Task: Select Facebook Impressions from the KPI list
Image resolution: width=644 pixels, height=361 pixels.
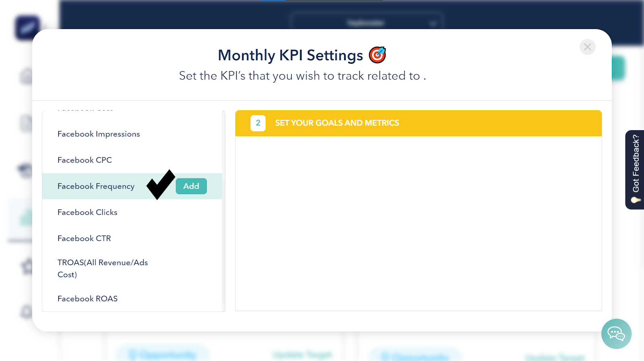Action: pyautogui.click(x=99, y=134)
